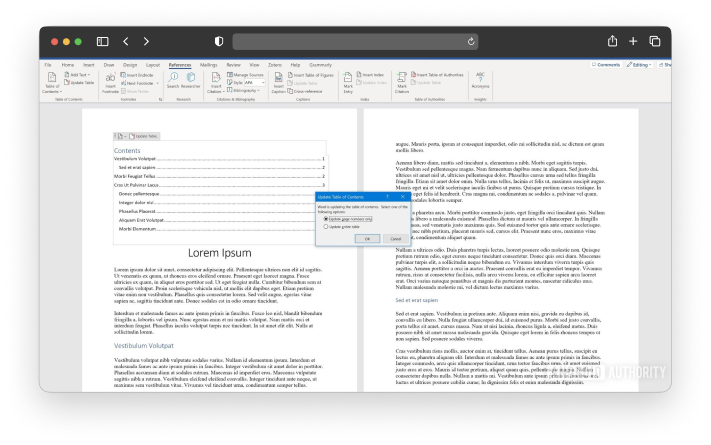Open a new tab with the plus icon
Image resolution: width=711 pixels, height=445 pixels.
633,42
